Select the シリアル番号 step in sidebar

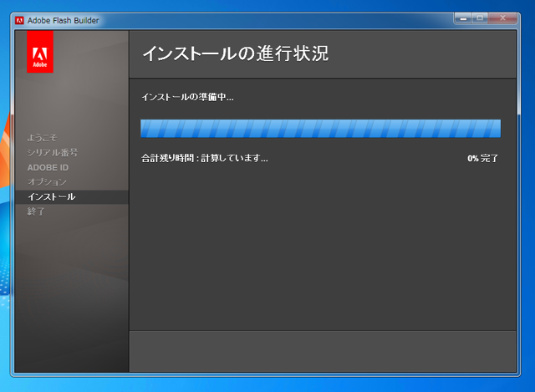[53, 152]
